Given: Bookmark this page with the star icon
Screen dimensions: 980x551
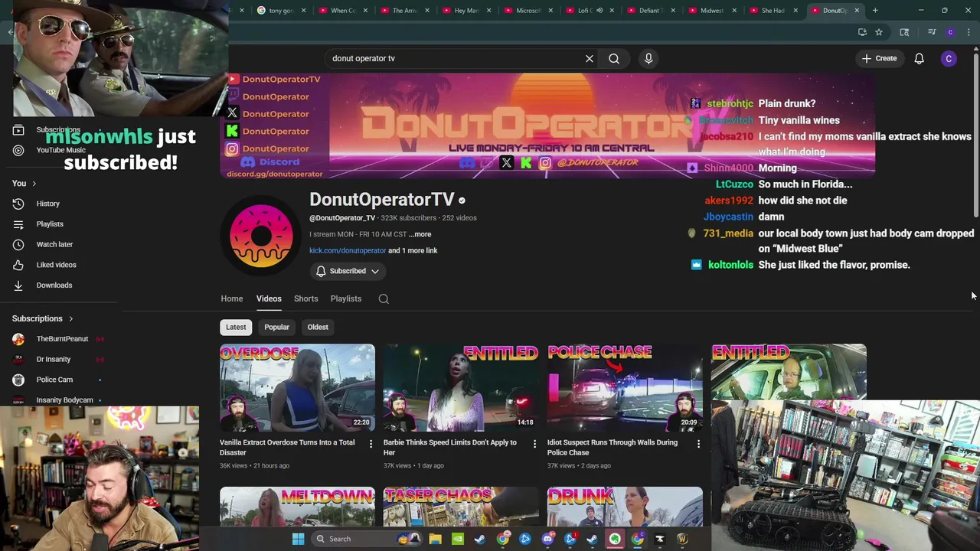Looking at the screenshot, I should [x=879, y=32].
